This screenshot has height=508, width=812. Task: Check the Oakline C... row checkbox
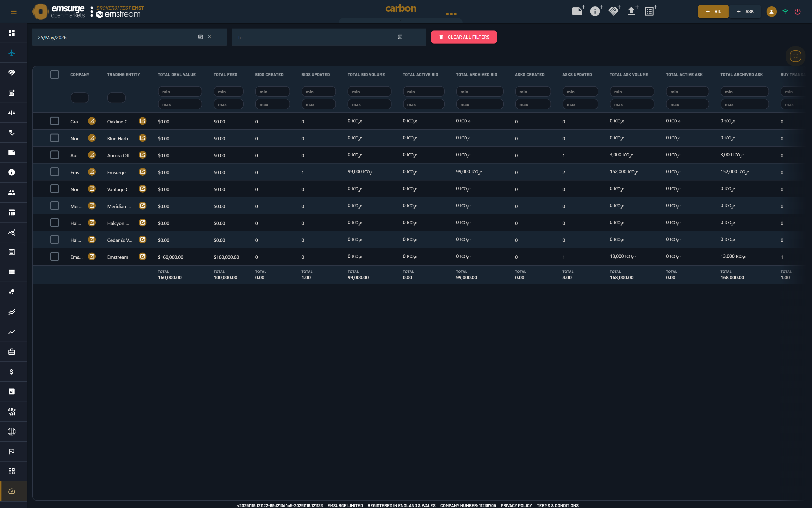click(x=54, y=121)
